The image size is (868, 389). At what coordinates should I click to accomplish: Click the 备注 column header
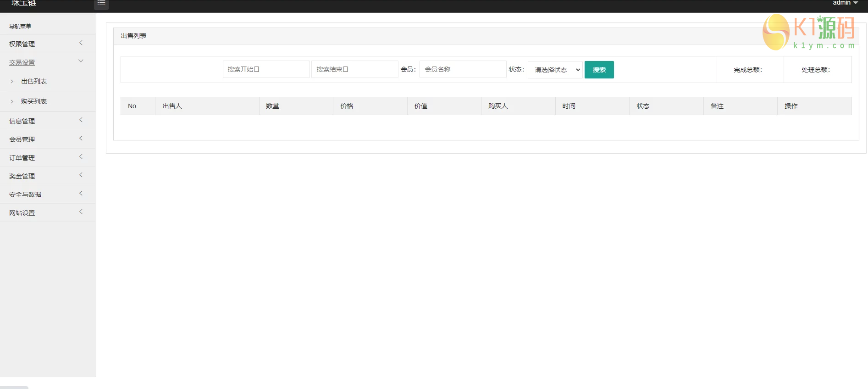point(741,106)
